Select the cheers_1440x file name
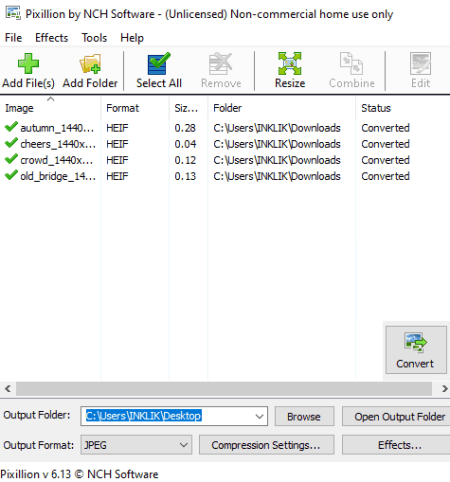Screen dimensions: 450x482 (58, 144)
